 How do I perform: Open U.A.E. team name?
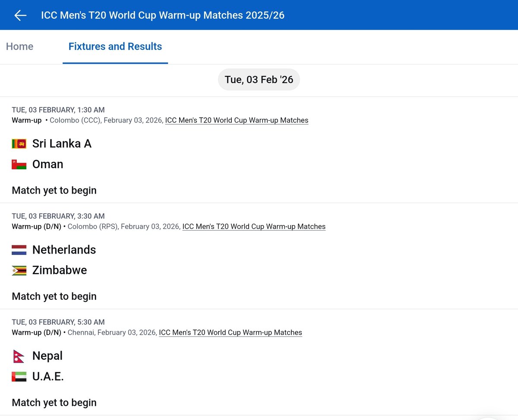[48, 376]
